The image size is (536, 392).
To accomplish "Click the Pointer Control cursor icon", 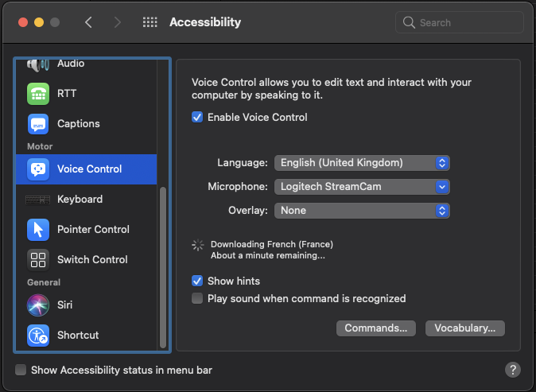I will point(38,230).
